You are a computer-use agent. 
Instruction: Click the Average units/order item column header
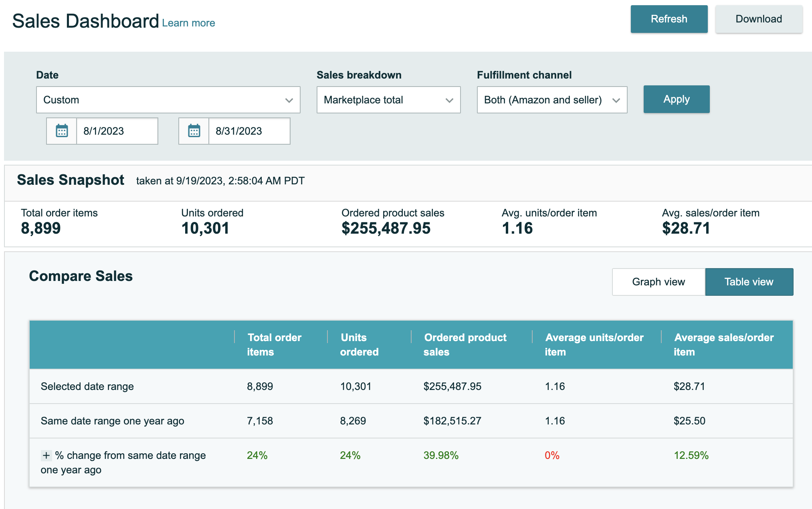pos(594,345)
